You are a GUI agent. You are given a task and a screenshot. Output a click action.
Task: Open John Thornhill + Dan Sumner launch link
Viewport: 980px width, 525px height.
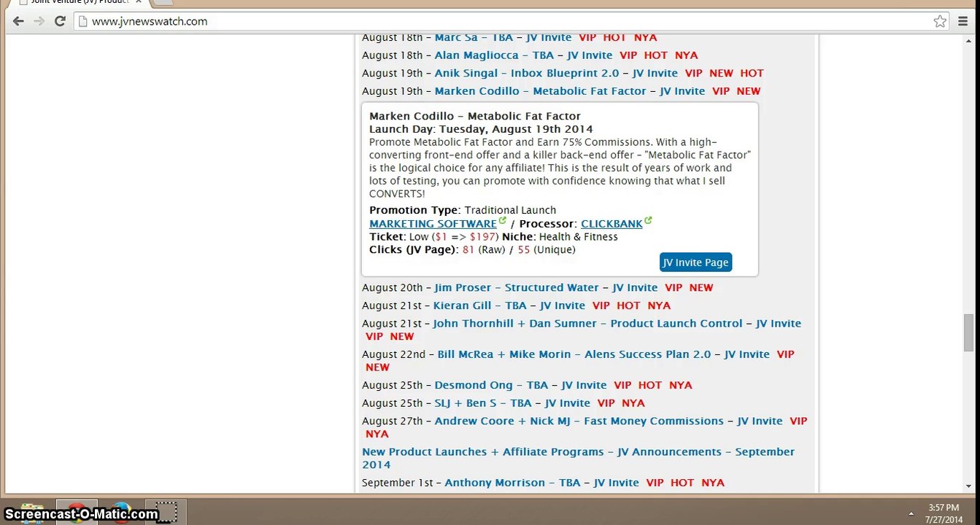(587, 323)
